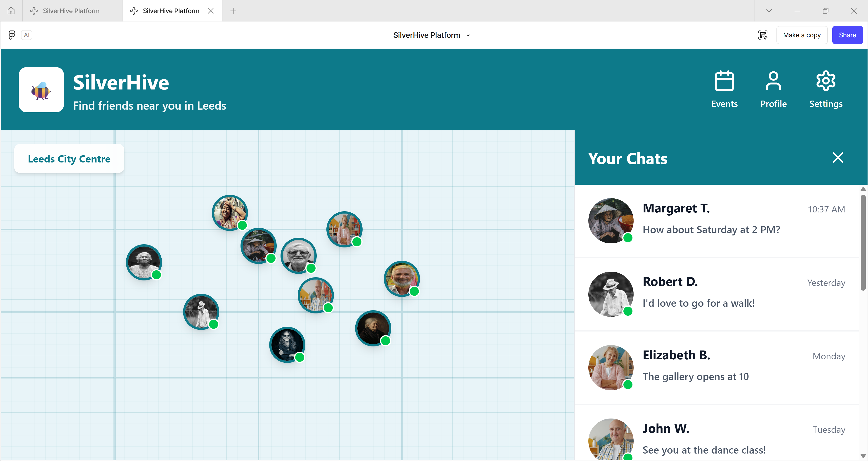Select map pin of smiling man in turban
The height and width of the screenshot is (461, 868).
(x=402, y=279)
